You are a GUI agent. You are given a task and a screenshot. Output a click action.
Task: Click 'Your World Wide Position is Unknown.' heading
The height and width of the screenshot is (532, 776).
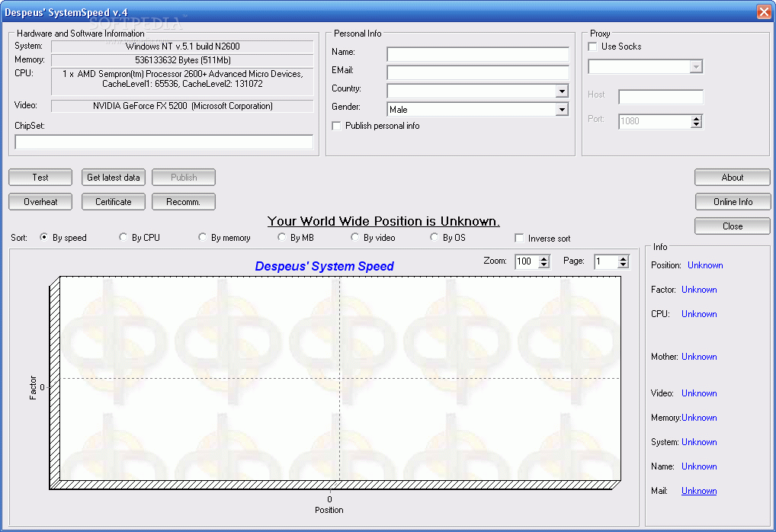(x=383, y=221)
